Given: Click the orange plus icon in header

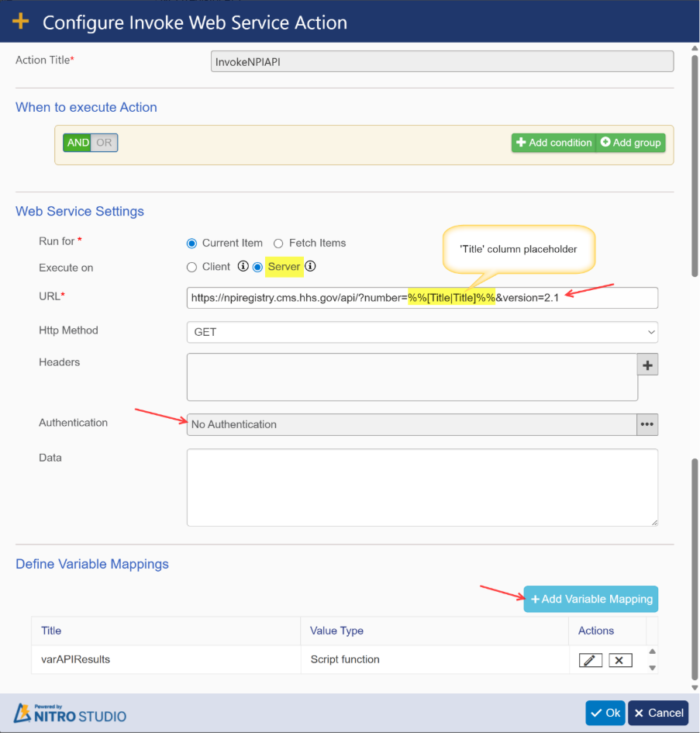Looking at the screenshot, I should click(x=21, y=22).
